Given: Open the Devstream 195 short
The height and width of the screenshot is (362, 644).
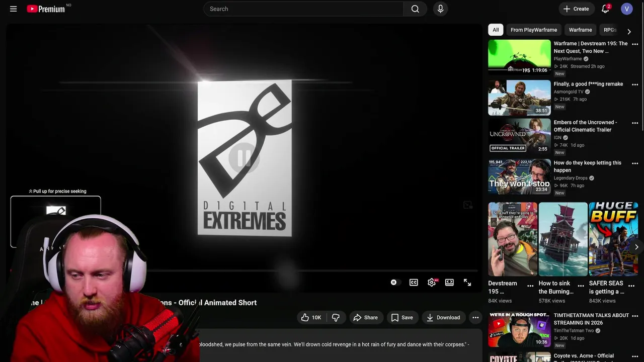Looking at the screenshot, I should (513, 239).
